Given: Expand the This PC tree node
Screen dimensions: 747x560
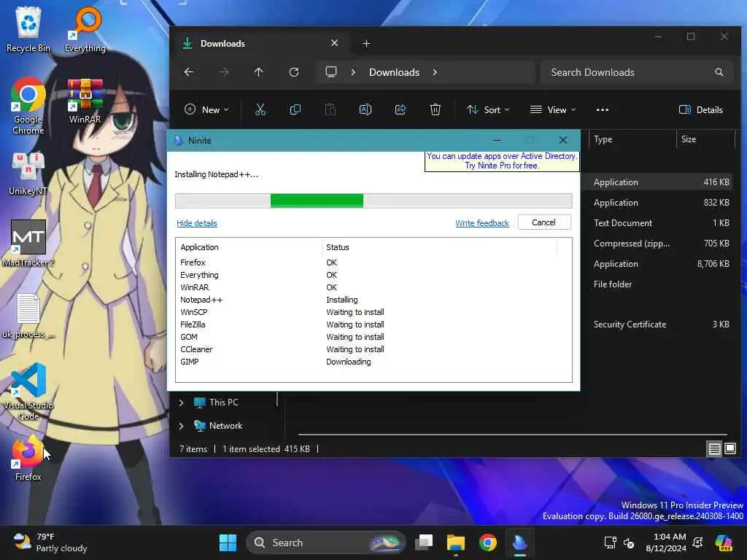Looking at the screenshot, I should pos(181,402).
